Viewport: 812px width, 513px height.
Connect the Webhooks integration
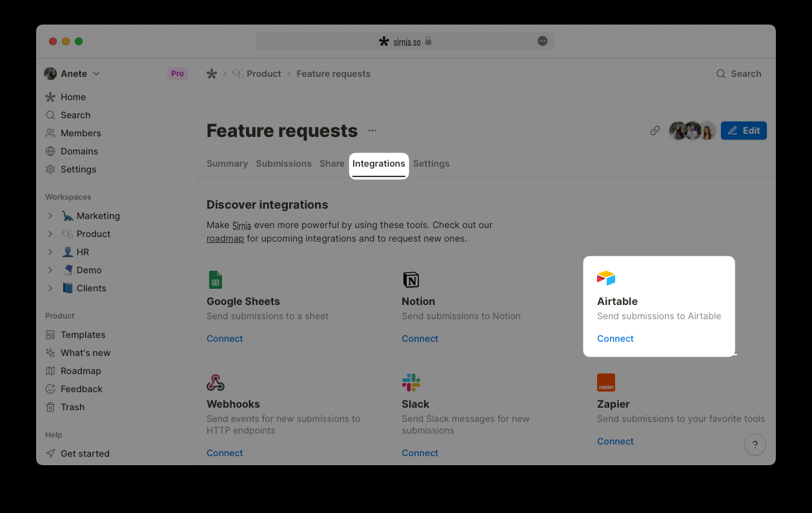coord(225,453)
